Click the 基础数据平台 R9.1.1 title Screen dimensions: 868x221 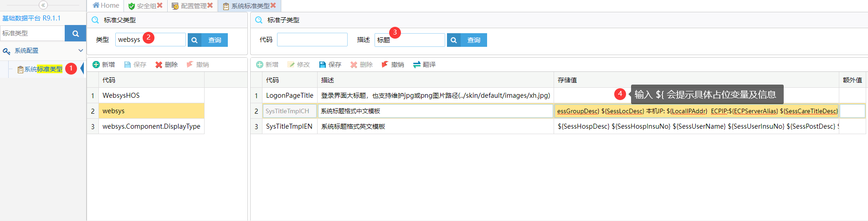tap(31, 18)
